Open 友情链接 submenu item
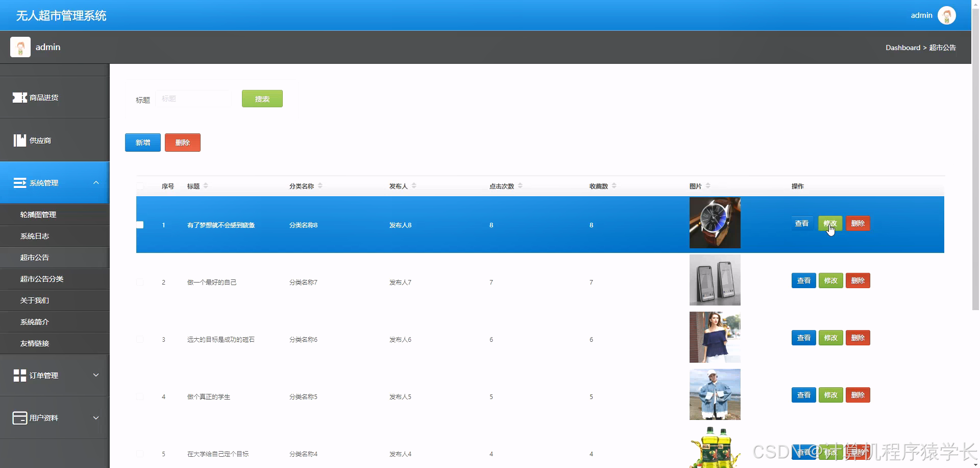The width and height of the screenshot is (980, 468). coord(55,343)
